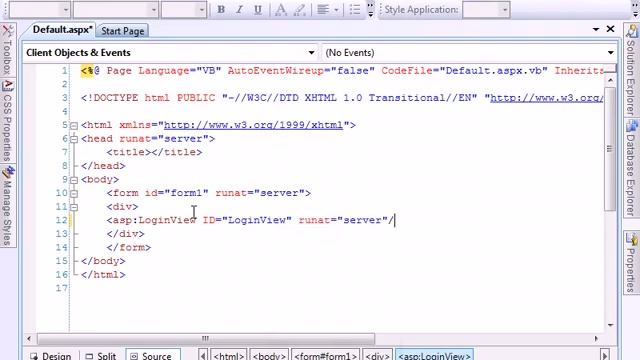Collapse the head element on line 6
The image size is (640, 360).
74,139
